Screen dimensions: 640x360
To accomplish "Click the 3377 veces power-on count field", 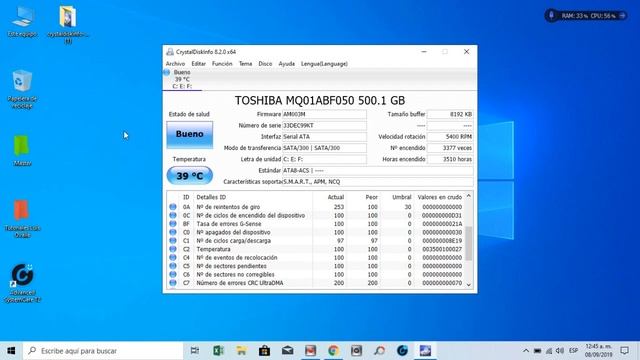I will pos(450,148).
